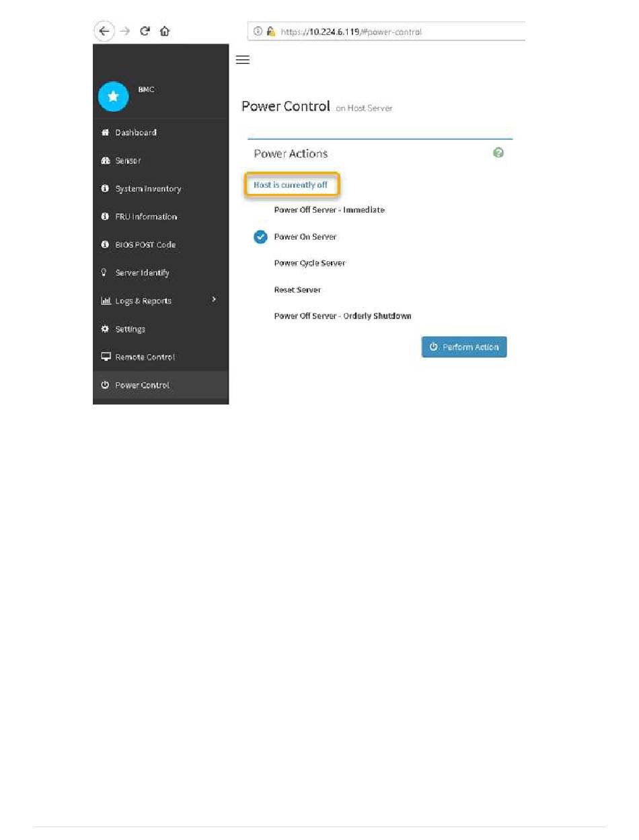The image size is (639, 840).
Task: Click the padlock security icon
Action: pyautogui.click(x=270, y=32)
